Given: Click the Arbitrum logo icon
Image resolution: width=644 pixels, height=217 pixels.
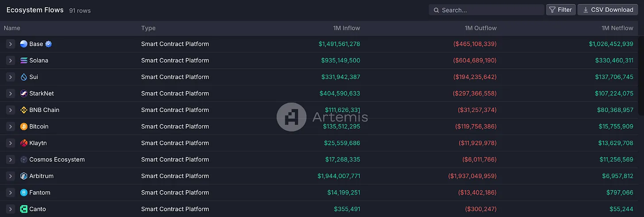Looking at the screenshot, I should tap(24, 176).
